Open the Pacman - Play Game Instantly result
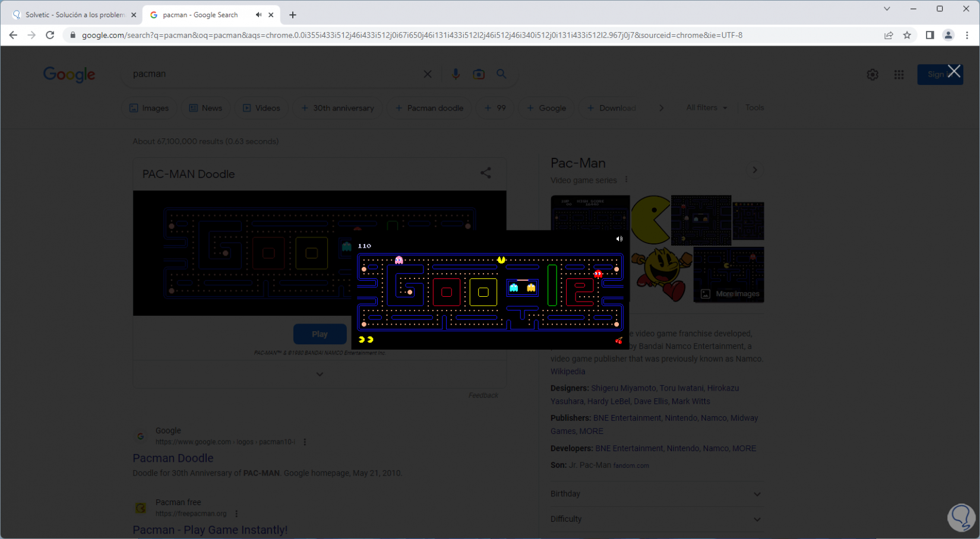980x539 pixels. tap(210, 530)
